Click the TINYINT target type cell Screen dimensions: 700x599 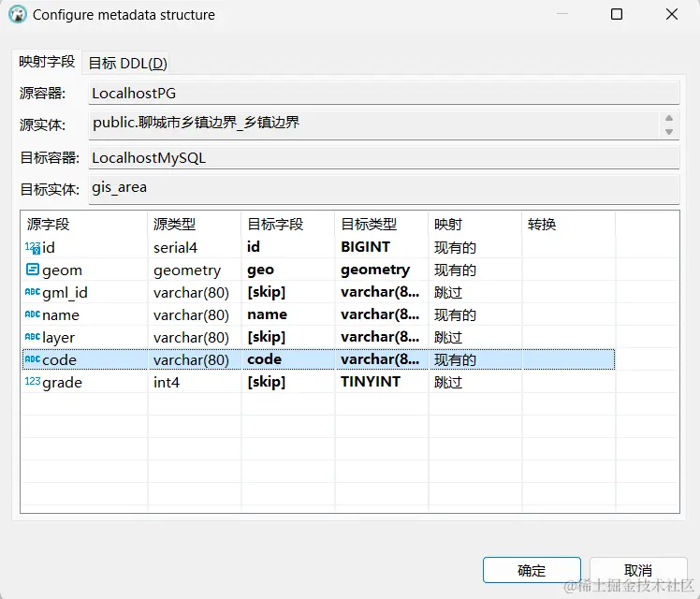[381, 382]
